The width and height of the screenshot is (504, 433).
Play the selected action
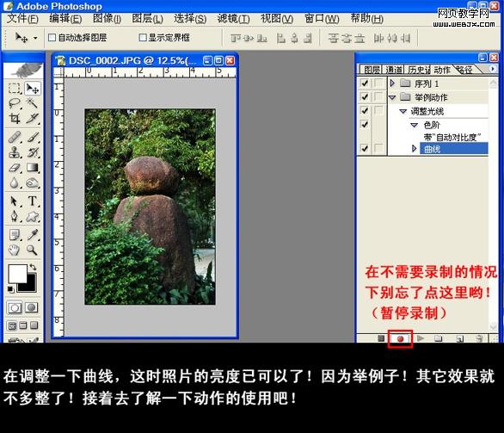click(x=420, y=338)
